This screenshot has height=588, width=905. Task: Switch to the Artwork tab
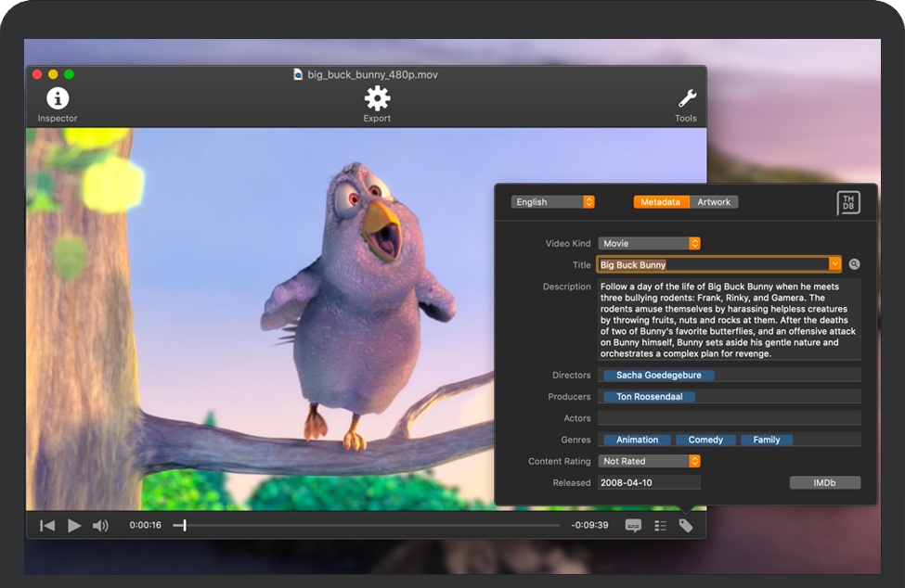[714, 202]
